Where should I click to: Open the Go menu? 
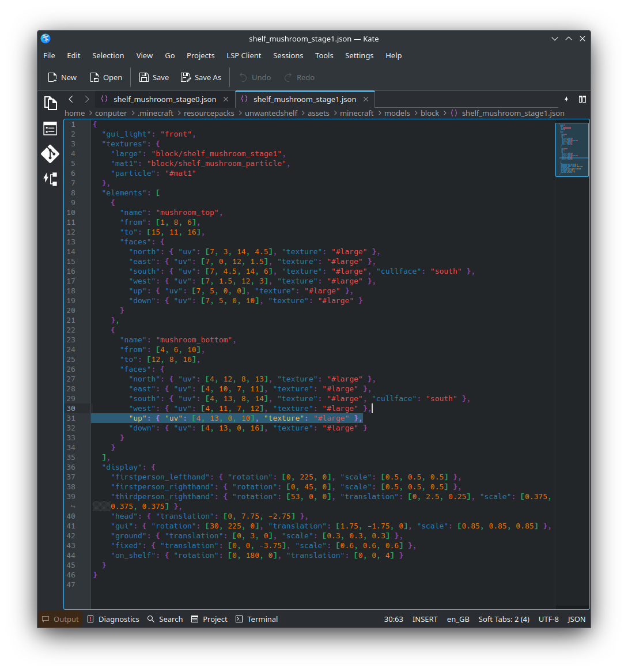click(169, 55)
